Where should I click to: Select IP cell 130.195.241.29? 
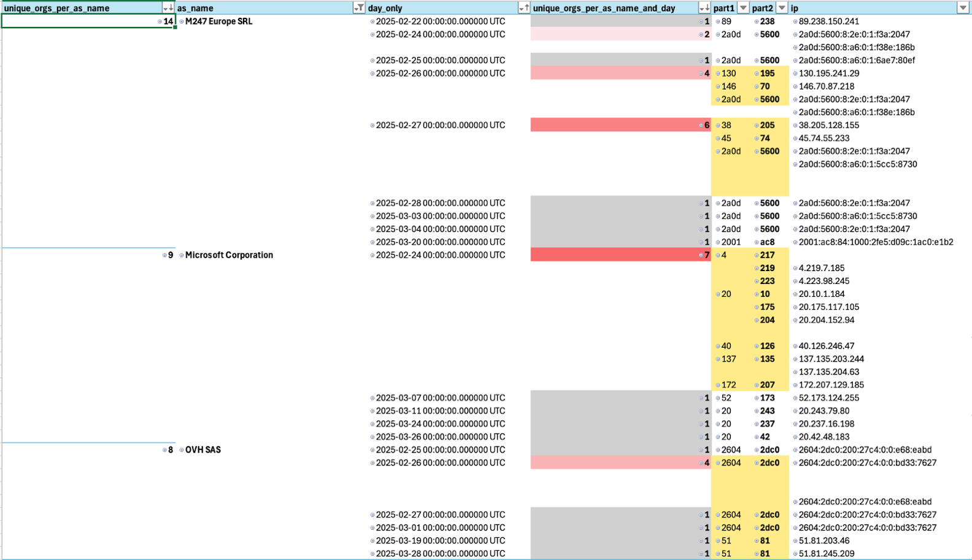tap(880, 74)
